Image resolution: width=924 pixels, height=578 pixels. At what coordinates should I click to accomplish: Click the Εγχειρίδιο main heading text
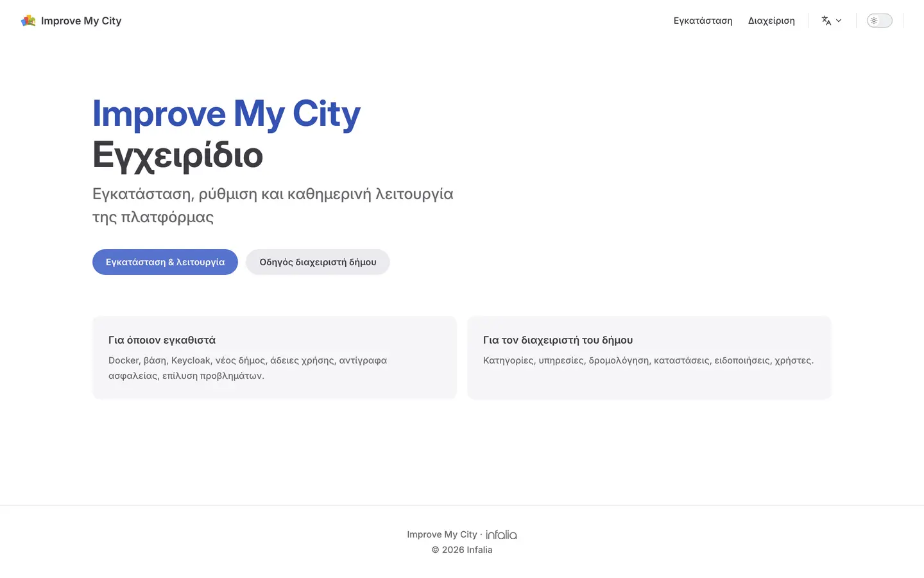[178, 155]
